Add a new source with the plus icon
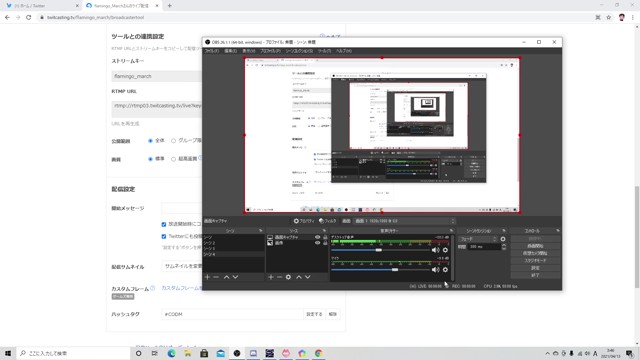Image resolution: width=640 pixels, height=360 pixels. 271,277
